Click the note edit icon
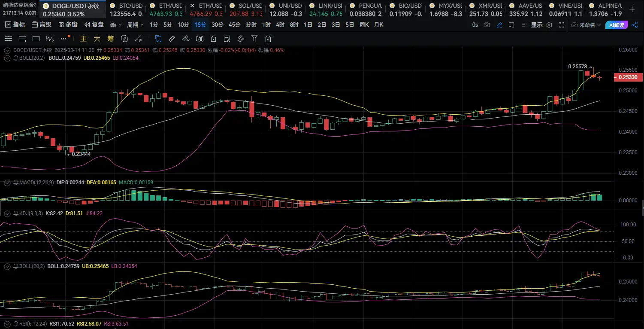The width and height of the screenshot is (644, 329). click(x=227, y=39)
